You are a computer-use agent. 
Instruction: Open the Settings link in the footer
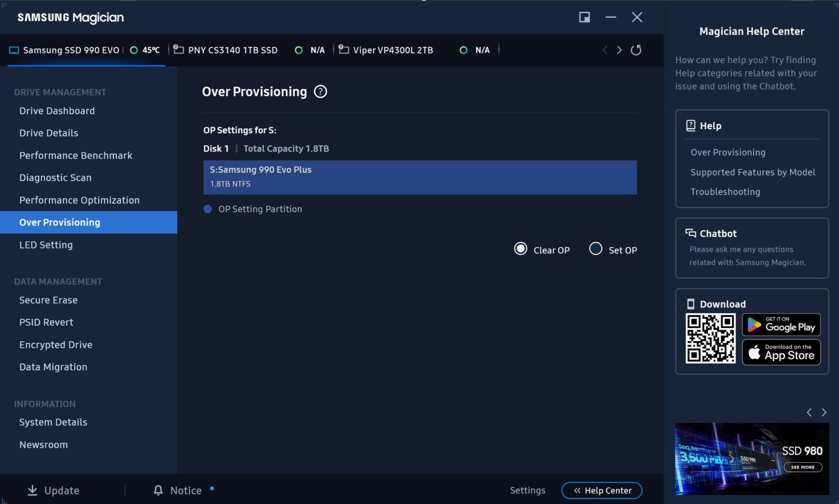click(x=528, y=490)
